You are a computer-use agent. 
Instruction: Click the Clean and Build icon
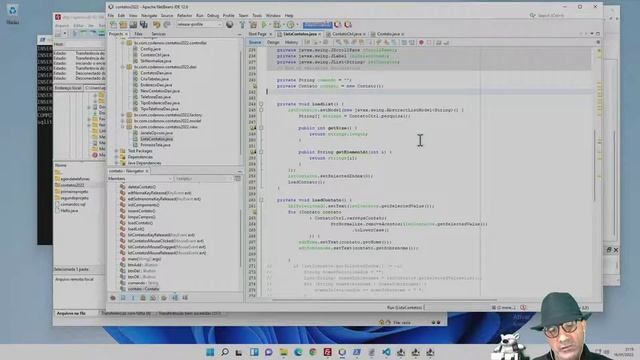pos(253,25)
